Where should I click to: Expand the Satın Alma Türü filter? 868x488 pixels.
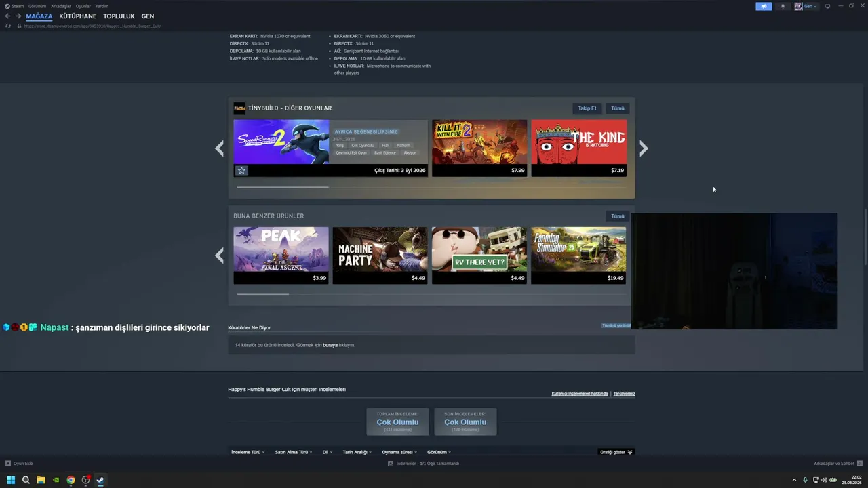pos(294,452)
